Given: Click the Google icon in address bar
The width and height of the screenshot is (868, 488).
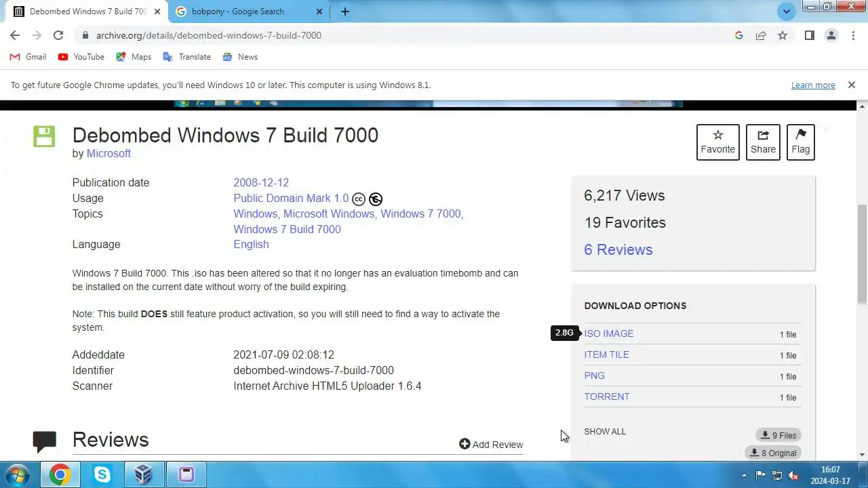Looking at the screenshot, I should (x=739, y=35).
